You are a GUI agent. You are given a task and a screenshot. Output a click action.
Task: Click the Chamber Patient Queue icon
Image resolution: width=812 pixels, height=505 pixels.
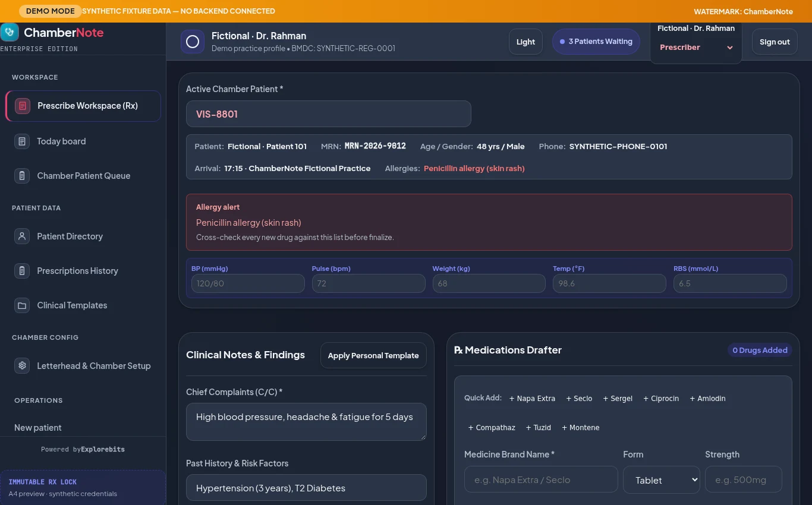tap(22, 176)
